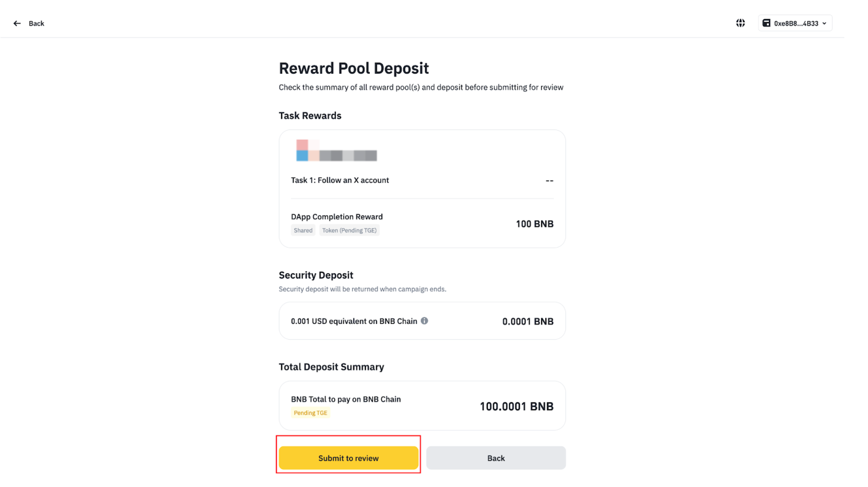The width and height of the screenshot is (868, 487).
Task: Click the Task 1: Follow an X account row
Action: pyautogui.click(x=340, y=180)
